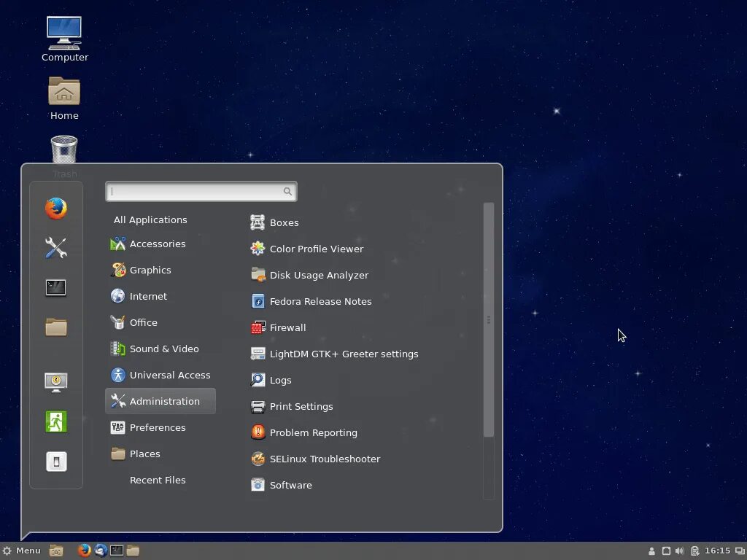Launch Firefox from the menu favorites sidebar
The height and width of the screenshot is (560, 747).
point(55,209)
